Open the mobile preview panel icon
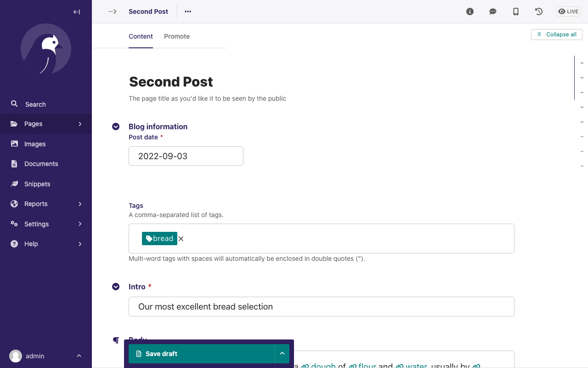 point(516,11)
